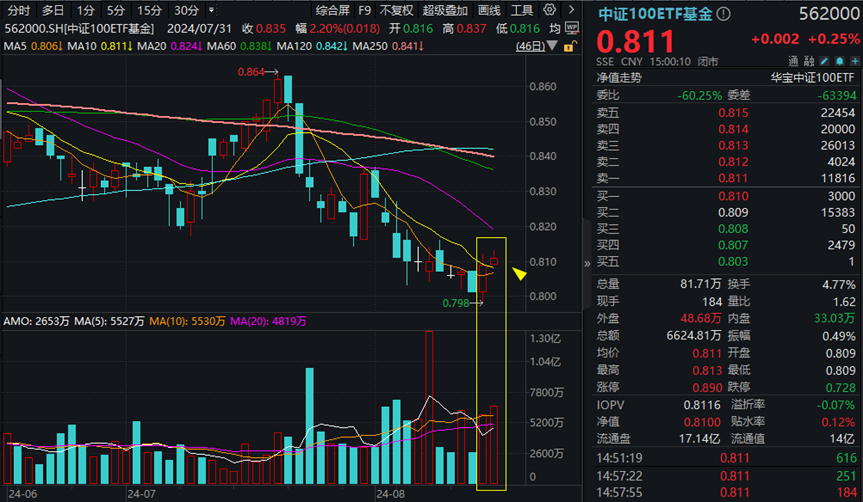Click the info icon beside 中证100ETF基金
This screenshot has width=863, height=502.
(724, 13)
